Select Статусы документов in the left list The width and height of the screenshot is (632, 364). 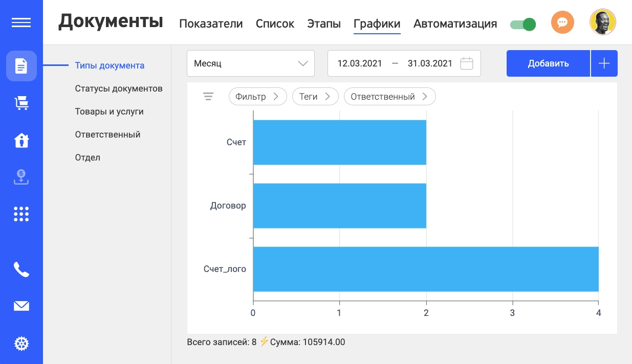(119, 88)
